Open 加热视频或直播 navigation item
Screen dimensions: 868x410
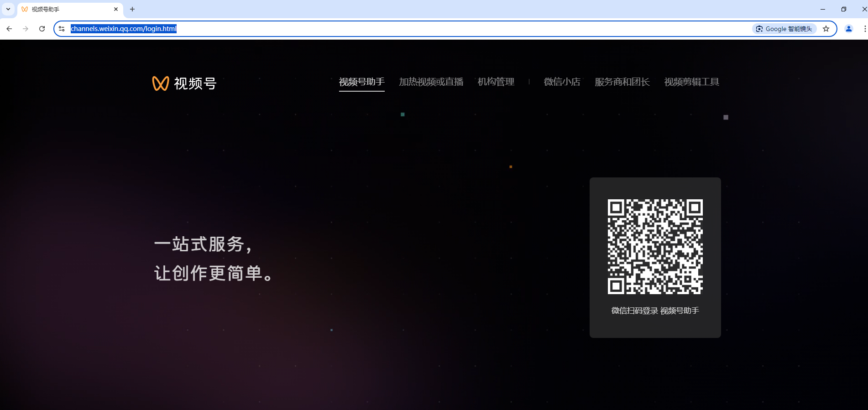pos(431,82)
